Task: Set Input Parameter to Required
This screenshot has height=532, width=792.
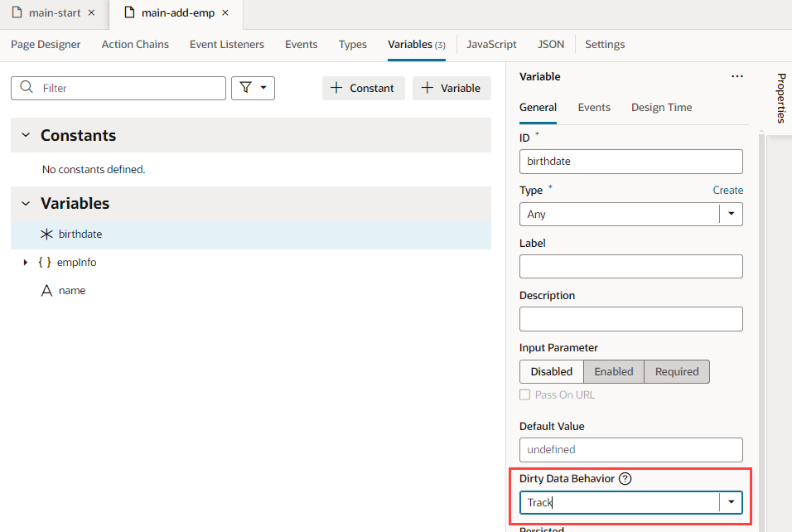Action: [676, 371]
